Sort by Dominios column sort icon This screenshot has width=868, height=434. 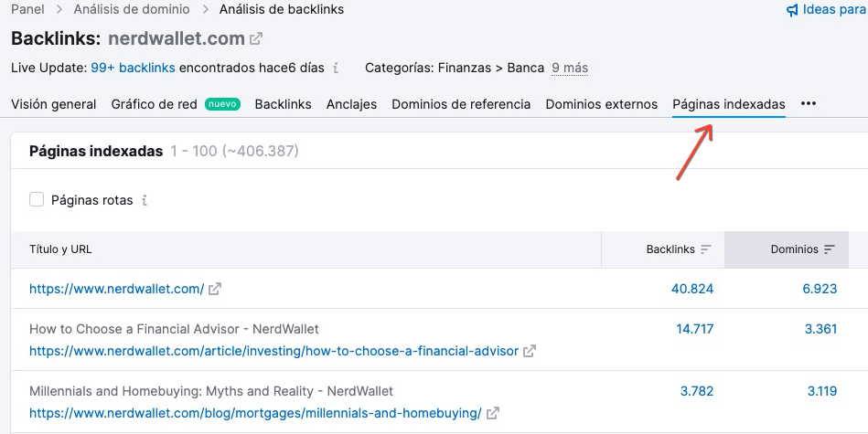829,249
